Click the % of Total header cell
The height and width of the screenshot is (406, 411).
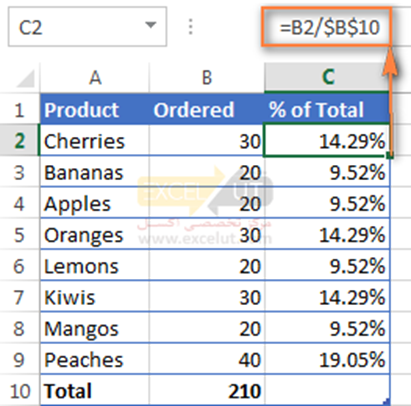click(327, 109)
